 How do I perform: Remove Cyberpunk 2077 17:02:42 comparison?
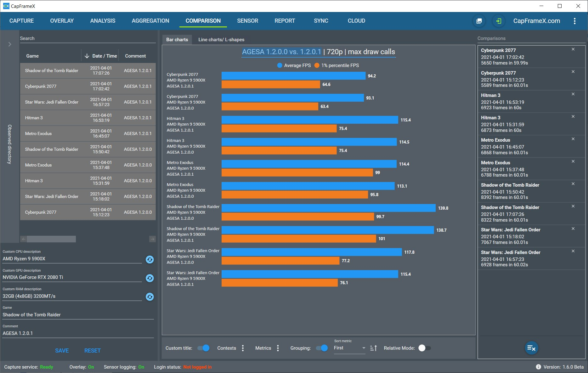[573, 49]
